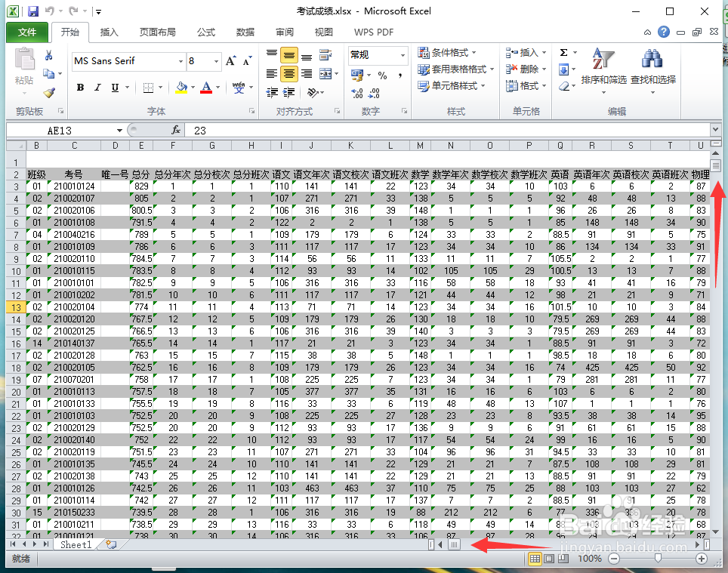The image size is (728, 573).
Task: Click the Fill down icon
Action: click(563, 69)
